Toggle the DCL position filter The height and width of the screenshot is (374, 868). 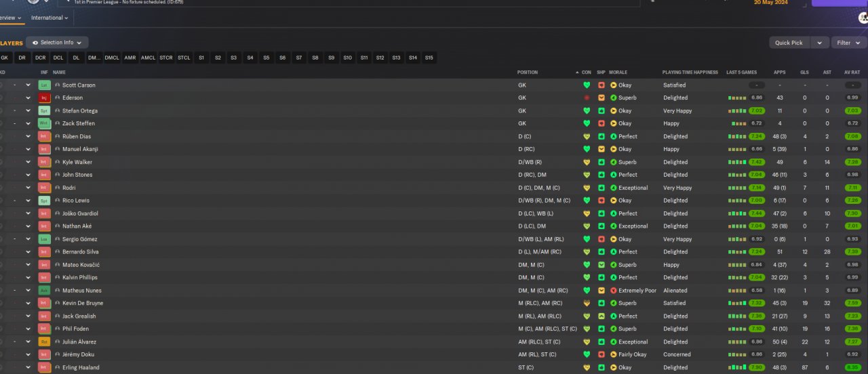click(x=58, y=58)
